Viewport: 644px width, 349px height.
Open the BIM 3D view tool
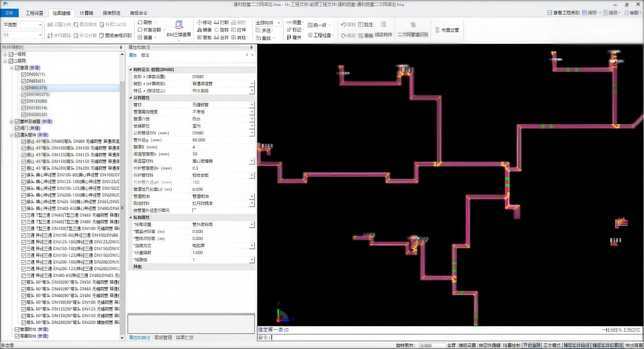pos(179,28)
